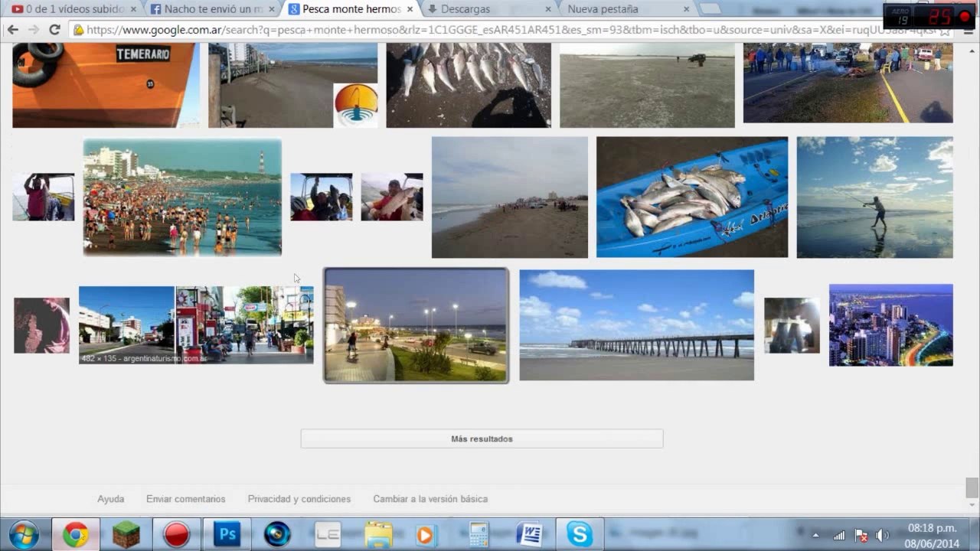Open the angler silhouette on beach image
Screen dimensions: 980x551
click(x=875, y=197)
